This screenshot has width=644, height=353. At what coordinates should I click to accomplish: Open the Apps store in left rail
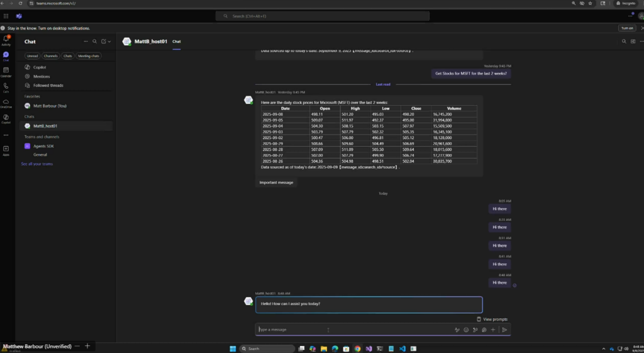(x=6, y=150)
